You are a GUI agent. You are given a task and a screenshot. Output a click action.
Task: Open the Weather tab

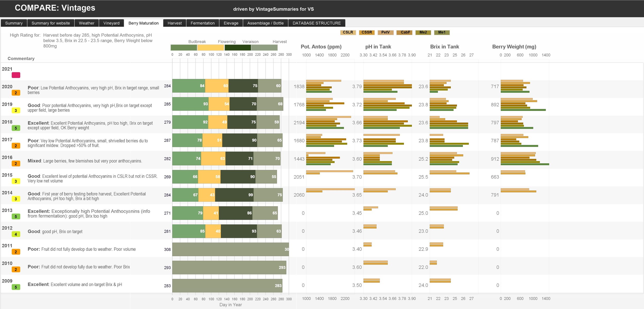87,23
